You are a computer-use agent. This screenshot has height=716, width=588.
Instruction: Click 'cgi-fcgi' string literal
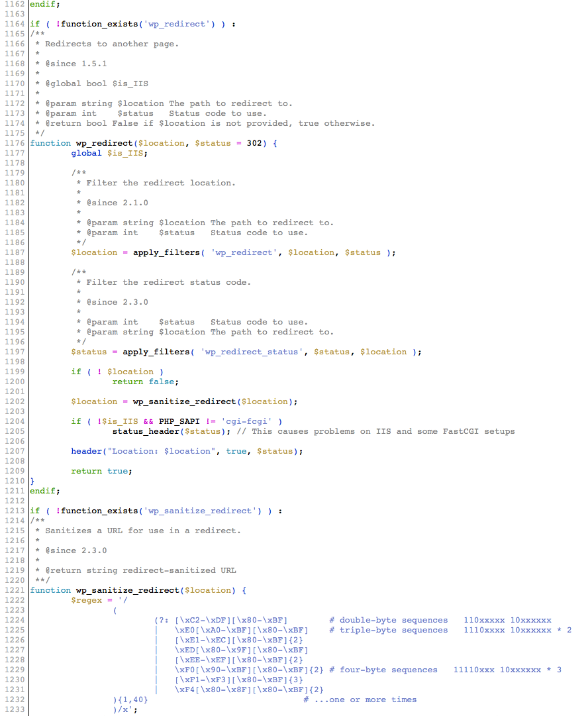pos(246,421)
